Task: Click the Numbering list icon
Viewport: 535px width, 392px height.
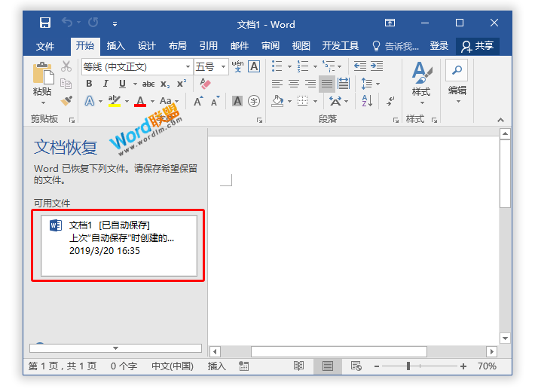Action: (303, 66)
